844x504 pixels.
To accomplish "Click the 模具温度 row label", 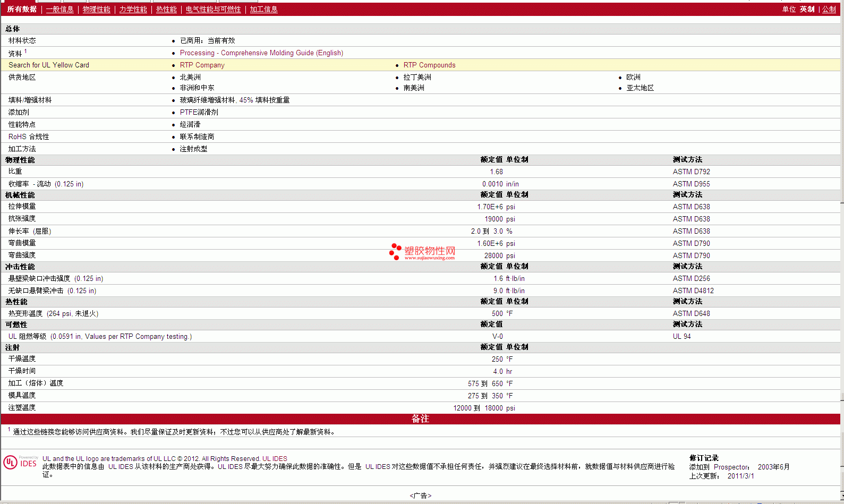I will (x=22, y=395).
